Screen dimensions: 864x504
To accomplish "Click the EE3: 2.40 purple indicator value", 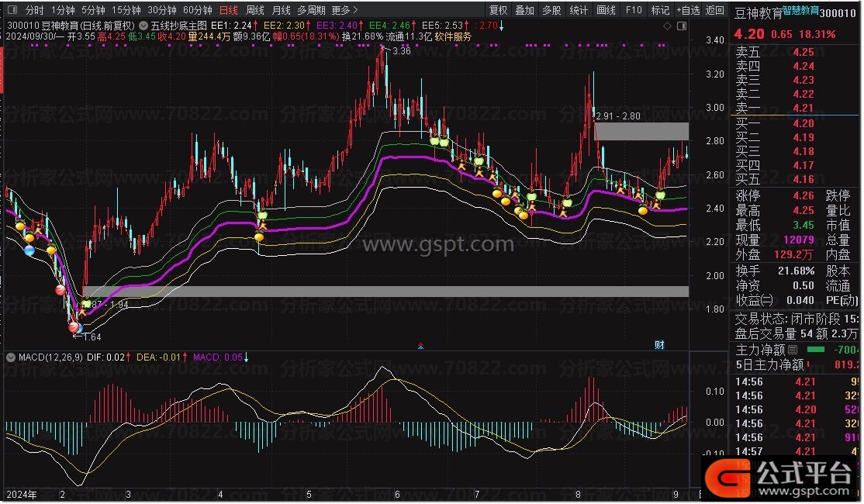I will tap(337, 26).
